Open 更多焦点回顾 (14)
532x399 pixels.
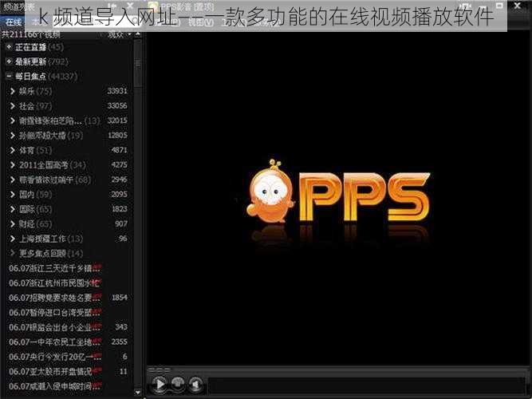[51, 253]
